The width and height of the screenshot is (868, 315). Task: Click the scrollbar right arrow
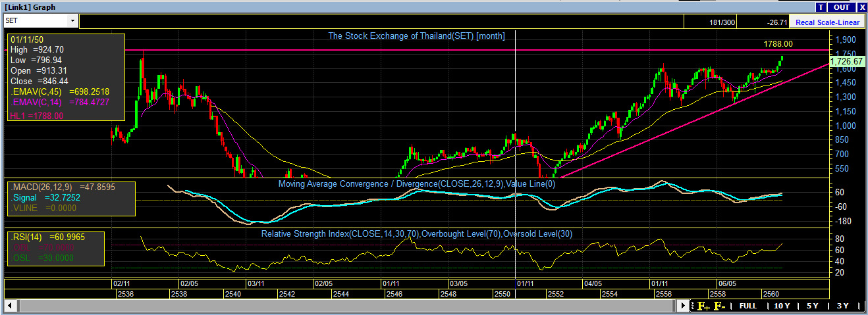684,306
